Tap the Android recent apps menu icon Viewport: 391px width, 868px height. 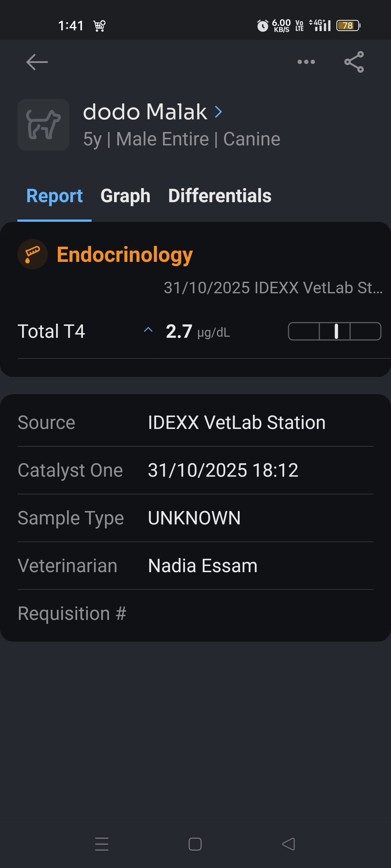(x=102, y=844)
